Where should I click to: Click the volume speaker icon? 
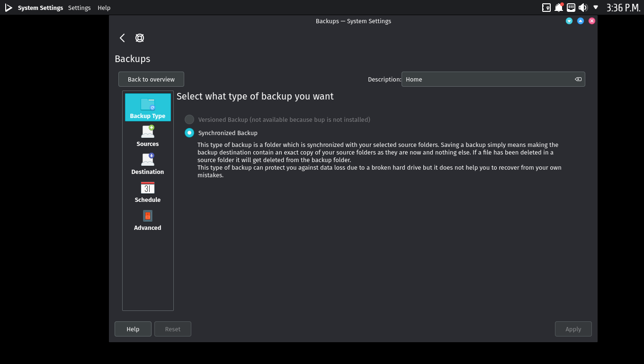pos(583,8)
